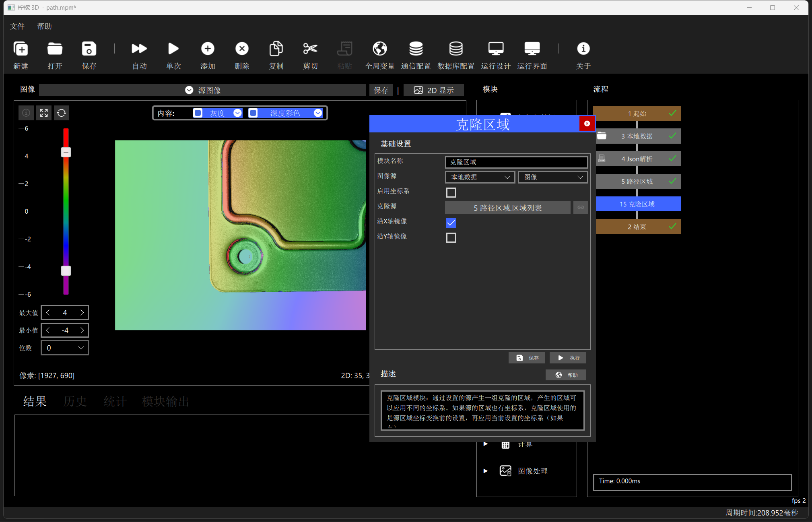Click the rainbow depth color bar
Screen dimensions: 812x522
(x=66, y=211)
